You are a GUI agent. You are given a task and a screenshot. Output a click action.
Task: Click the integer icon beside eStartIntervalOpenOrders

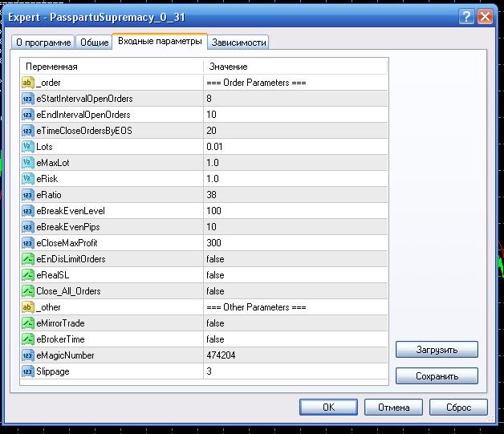click(x=28, y=99)
